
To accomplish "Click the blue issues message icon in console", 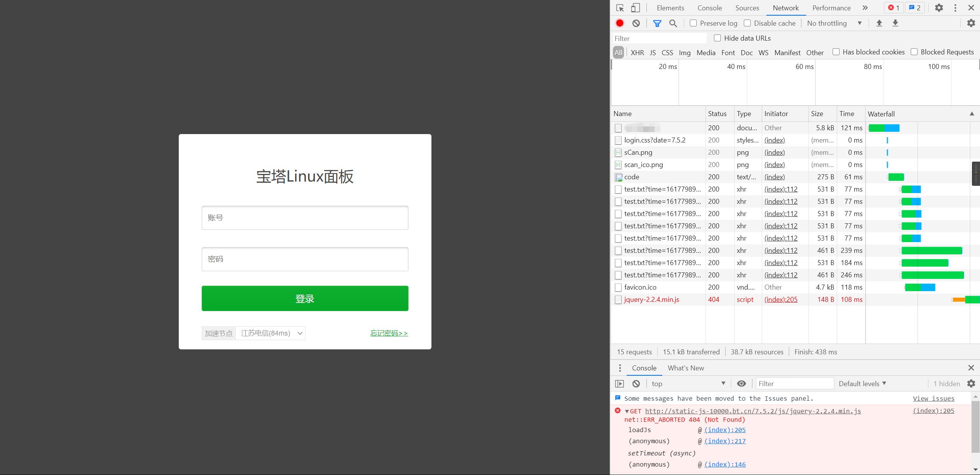I will (618, 398).
